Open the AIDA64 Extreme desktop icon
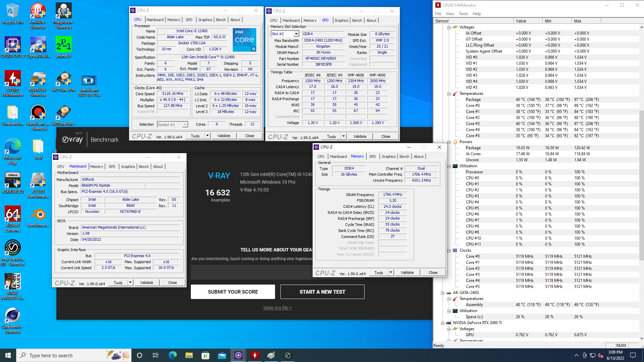644x362 pixels. coord(12,219)
